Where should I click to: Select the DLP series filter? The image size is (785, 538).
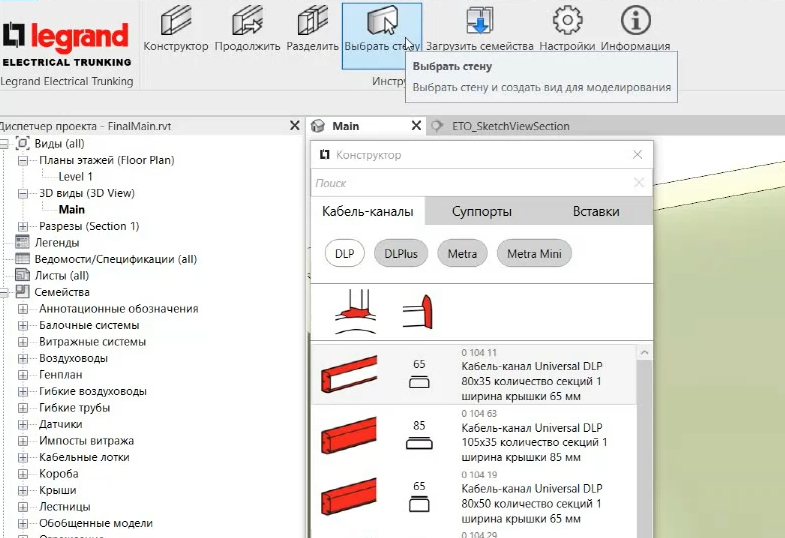(344, 253)
